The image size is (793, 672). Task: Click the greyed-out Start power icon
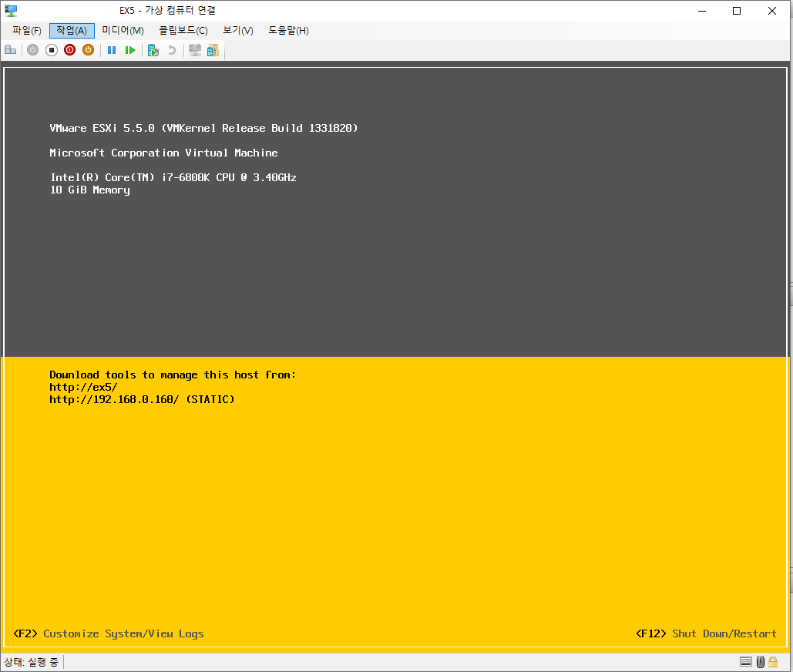pos(33,50)
